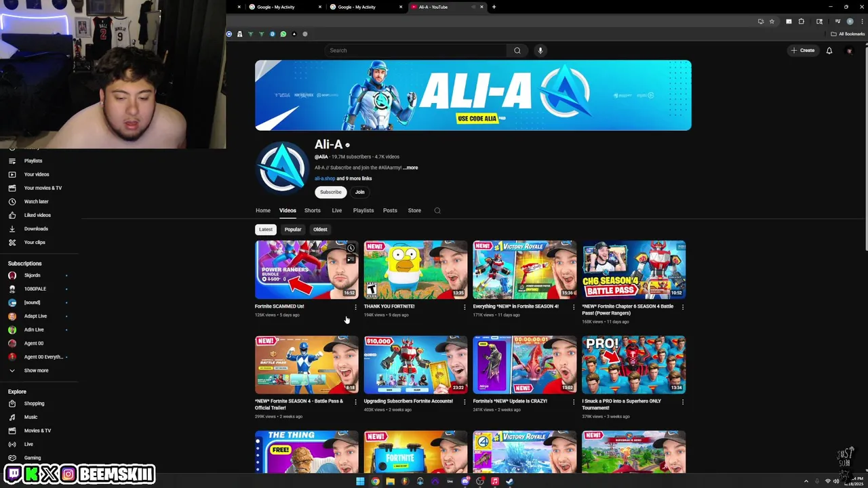Open the account avatar menu
The height and width of the screenshot is (488, 868).
849,50
